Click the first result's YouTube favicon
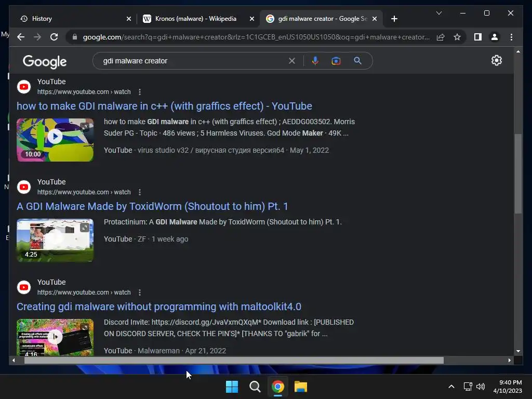This screenshot has height=399, width=532. (24, 87)
